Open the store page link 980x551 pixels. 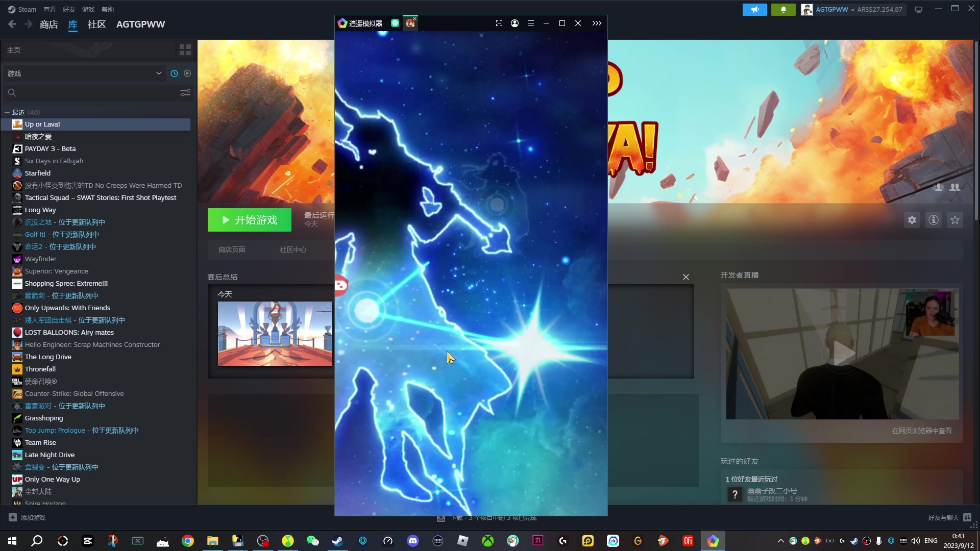click(232, 249)
